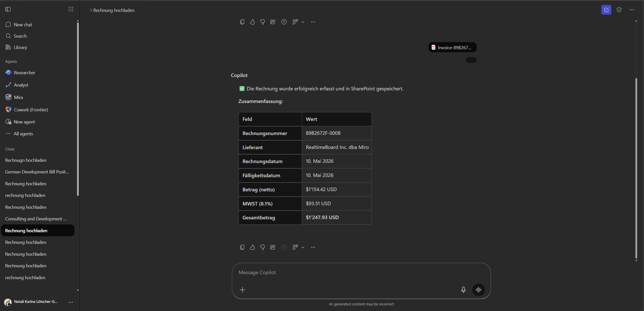Focus the Message Copilot input field
The image size is (644, 311).
tap(361, 272)
